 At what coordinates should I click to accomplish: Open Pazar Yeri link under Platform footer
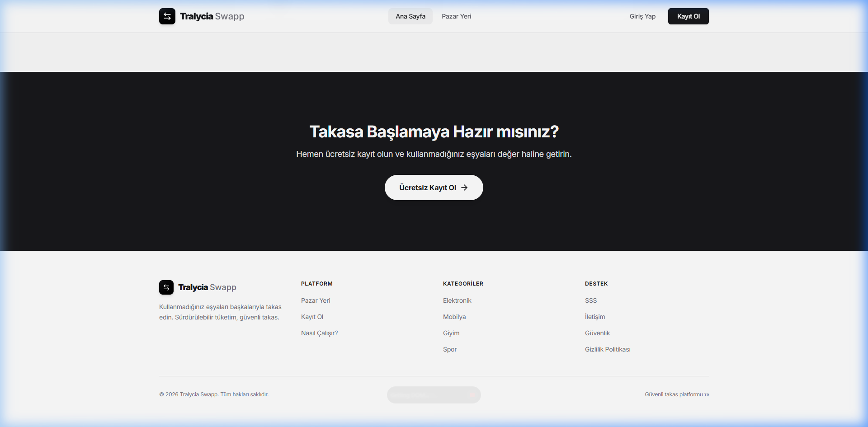pyautogui.click(x=316, y=300)
